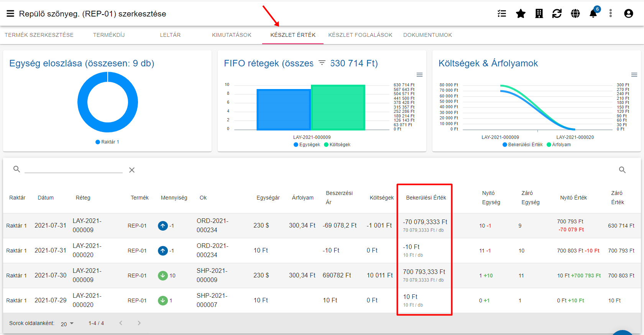
Task: Open notifications bell with badge 6
Action: coord(593,13)
